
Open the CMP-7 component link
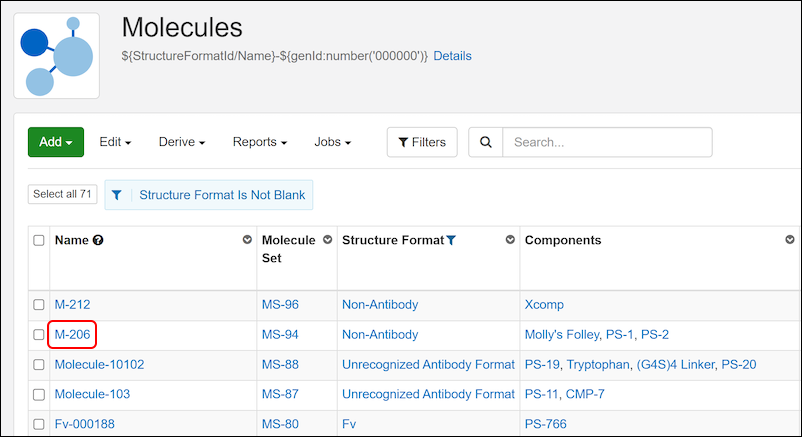coord(585,394)
